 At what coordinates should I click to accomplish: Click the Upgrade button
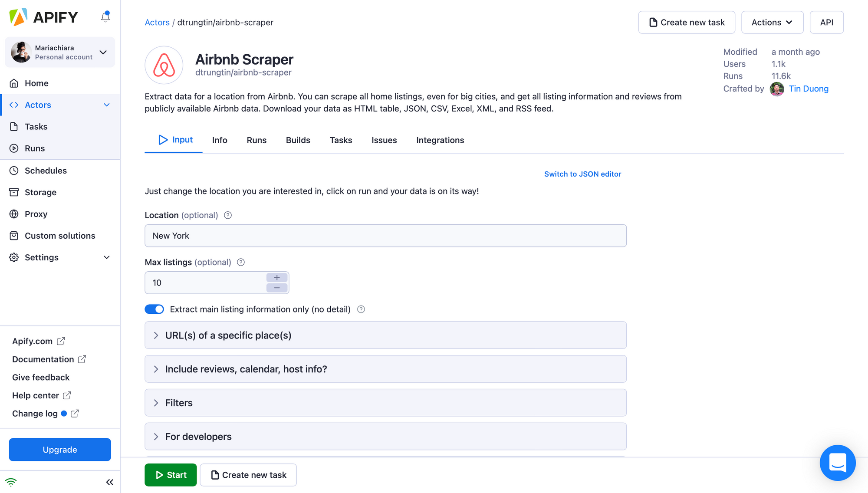60,449
